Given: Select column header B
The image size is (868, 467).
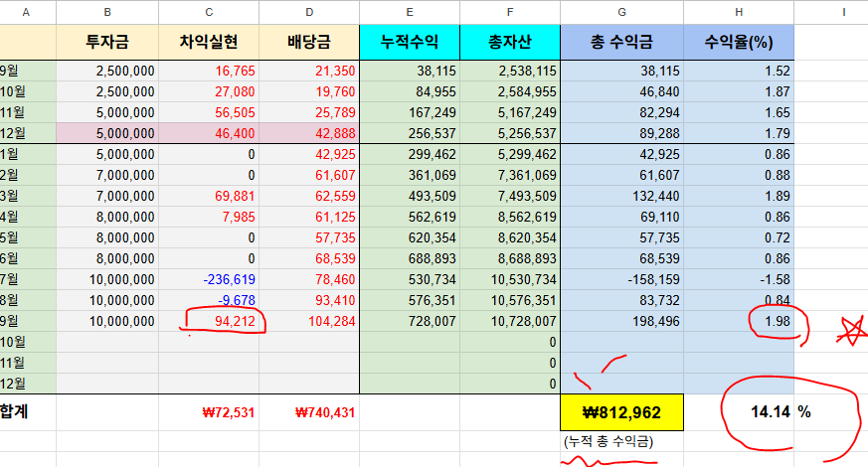Looking at the screenshot, I should (x=107, y=12).
